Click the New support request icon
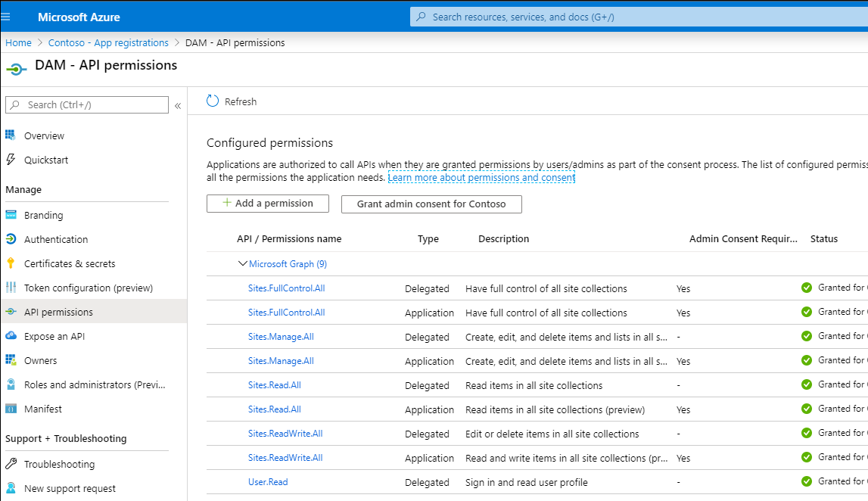Image resolution: width=868 pixels, height=501 pixels. tap(11, 487)
